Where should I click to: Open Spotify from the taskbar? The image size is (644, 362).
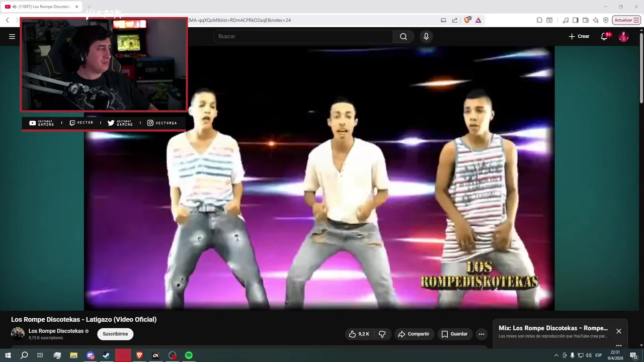pos(189,355)
